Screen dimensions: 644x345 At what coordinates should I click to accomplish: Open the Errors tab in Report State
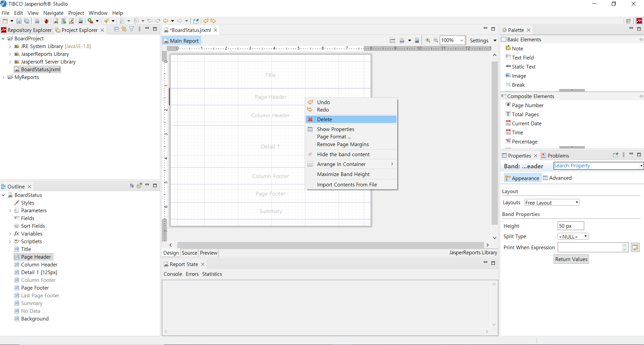(192, 274)
